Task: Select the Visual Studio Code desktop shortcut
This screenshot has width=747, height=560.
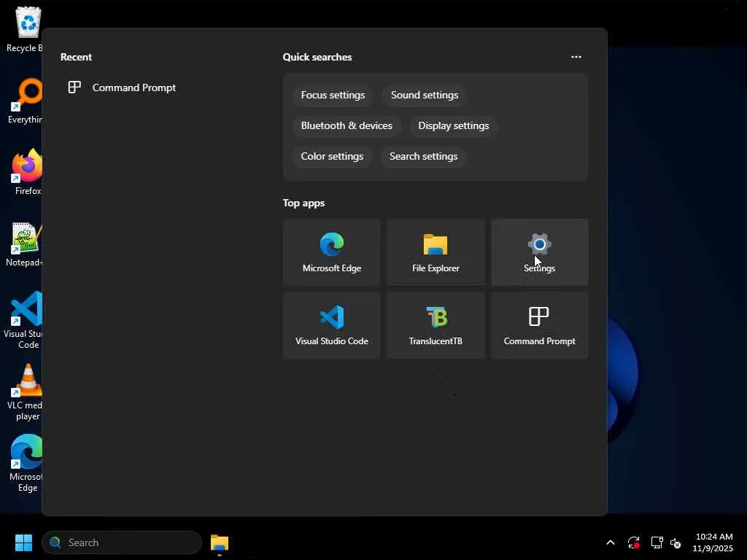Action: [25, 320]
